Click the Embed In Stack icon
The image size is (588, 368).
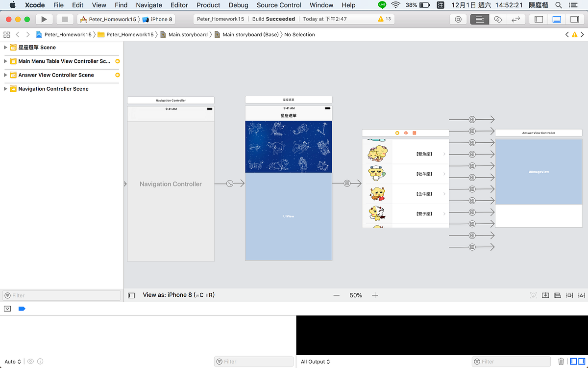click(x=545, y=295)
